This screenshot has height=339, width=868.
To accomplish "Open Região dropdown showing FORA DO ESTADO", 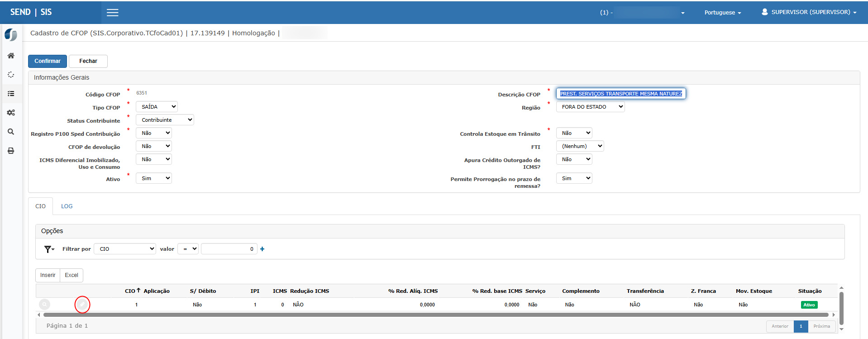I will coord(591,107).
